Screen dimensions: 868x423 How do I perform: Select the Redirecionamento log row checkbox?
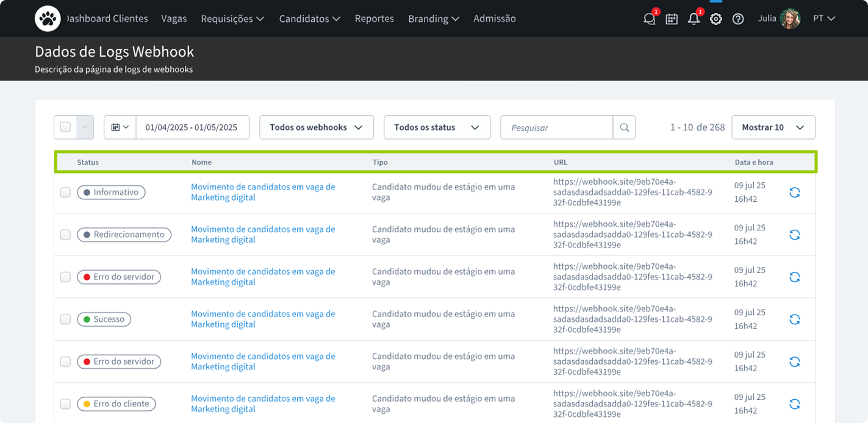click(x=65, y=235)
